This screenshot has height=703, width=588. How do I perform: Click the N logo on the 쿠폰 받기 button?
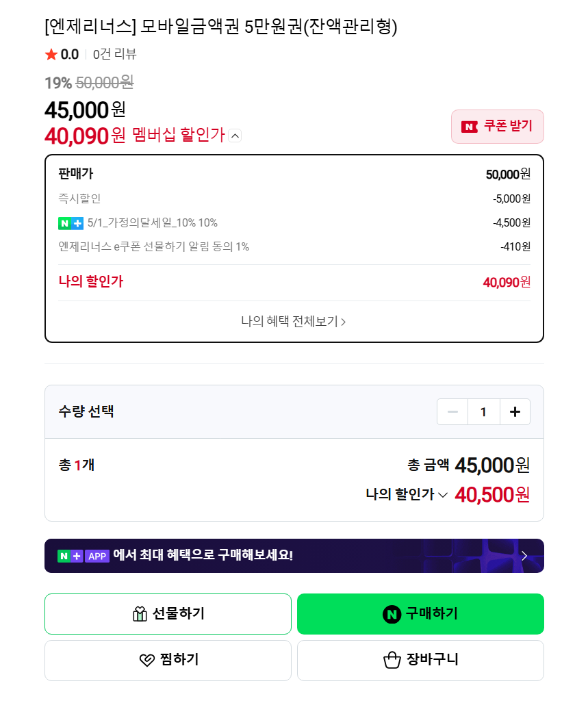(468, 126)
